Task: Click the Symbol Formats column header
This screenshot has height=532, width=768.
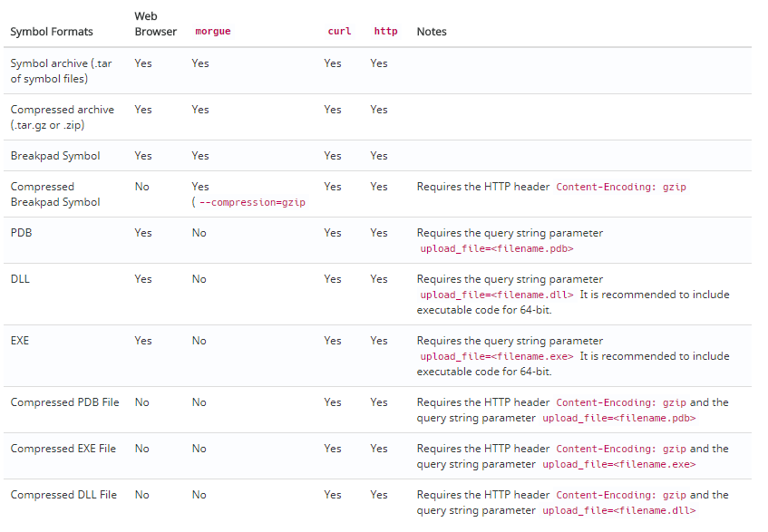Action: (52, 32)
